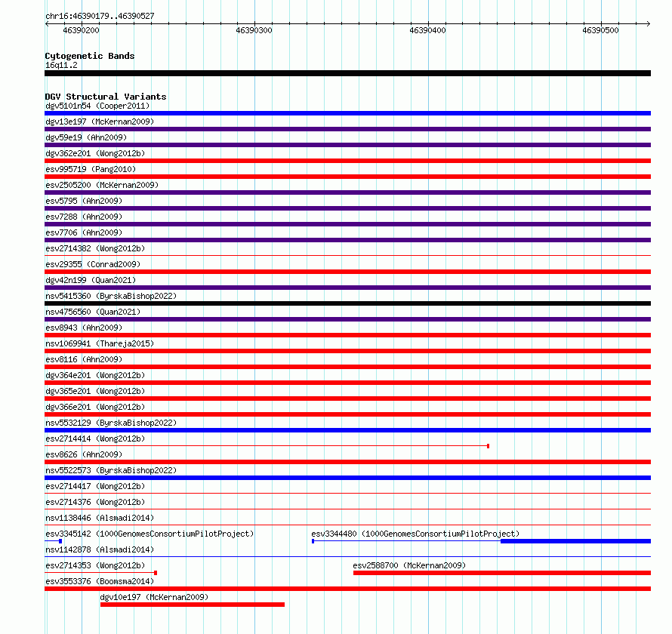Open esv995719 (Pang2010) variant
This screenshot has width=672, height=634.
pos(91,169)
